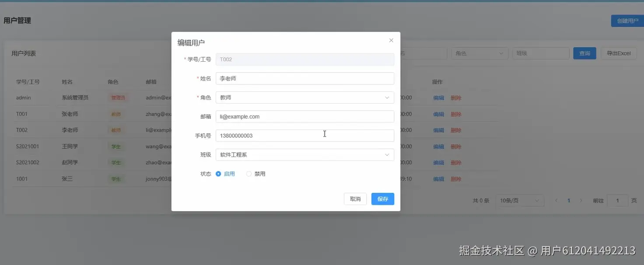Click the 取消 button in the dialog

point(355,199)
